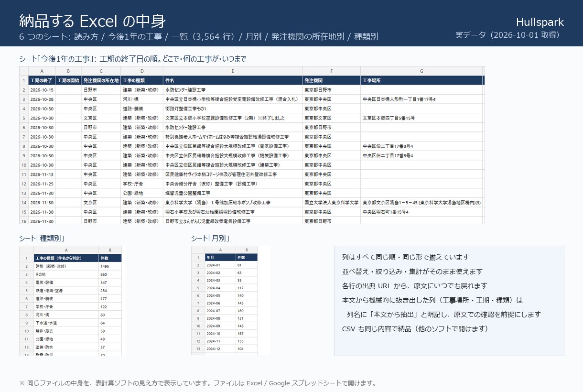This screenshot has width=583, height=392.
Task: Click the month cell '2024-12'
Action: (x=220, y=349)
